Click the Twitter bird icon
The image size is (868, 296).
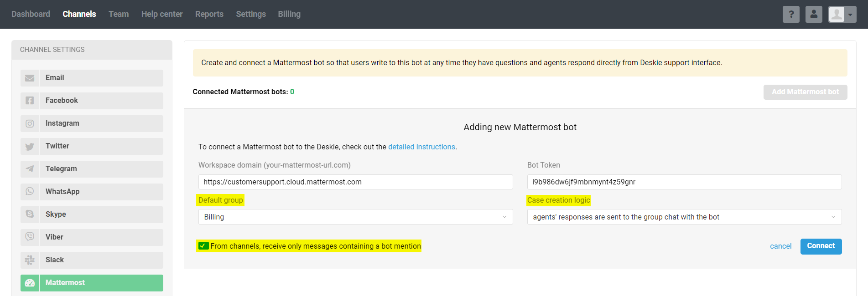tap(30, 146)
